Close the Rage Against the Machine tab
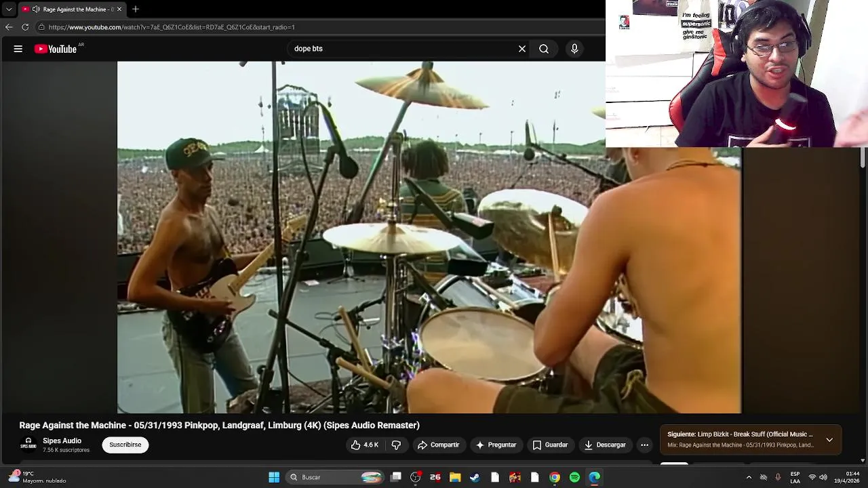The height and width of the screenshot is (488, 868). point(119,9)
